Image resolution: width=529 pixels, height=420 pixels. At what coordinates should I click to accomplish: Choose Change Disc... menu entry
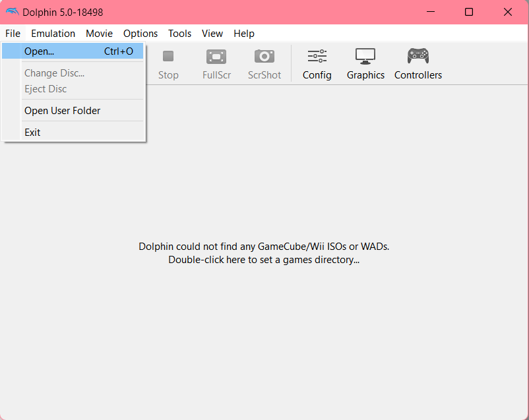73,73
